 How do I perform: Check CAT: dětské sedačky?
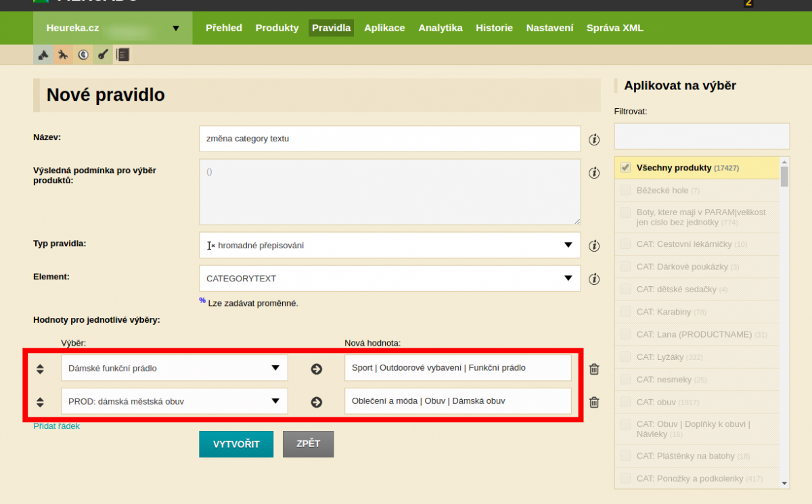[x=625, y=289]
